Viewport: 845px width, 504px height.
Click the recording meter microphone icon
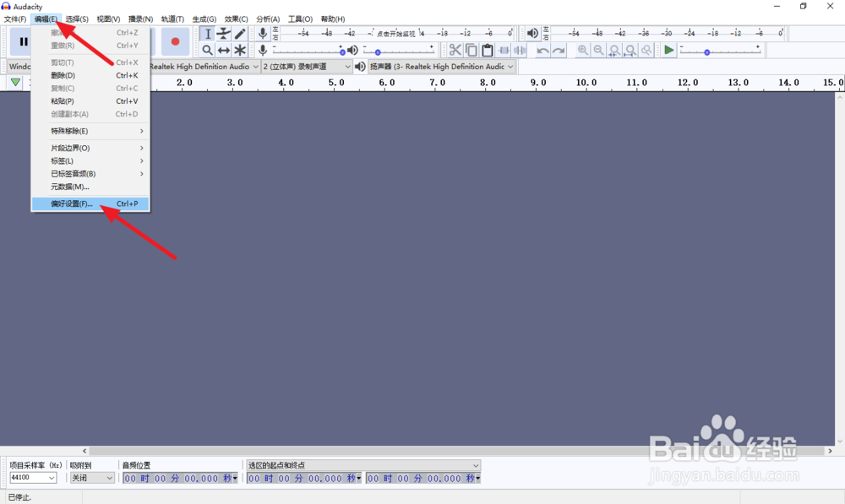[263, 34]
